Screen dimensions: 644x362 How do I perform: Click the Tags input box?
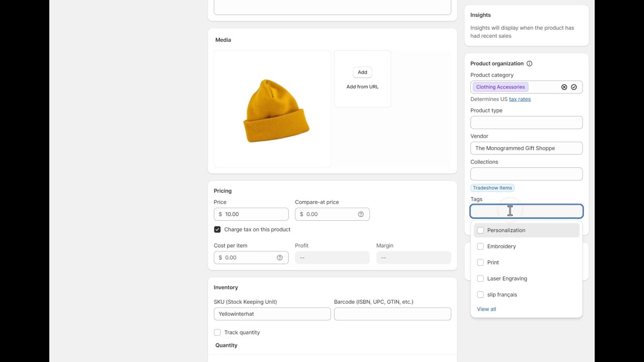click(x=526, y=211)
